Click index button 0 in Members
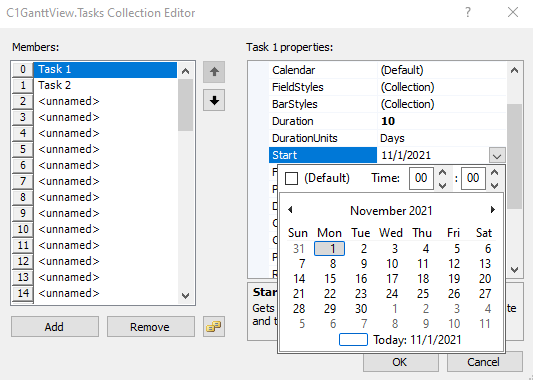This screenshot has height=380, width=533. pos(22,70)
